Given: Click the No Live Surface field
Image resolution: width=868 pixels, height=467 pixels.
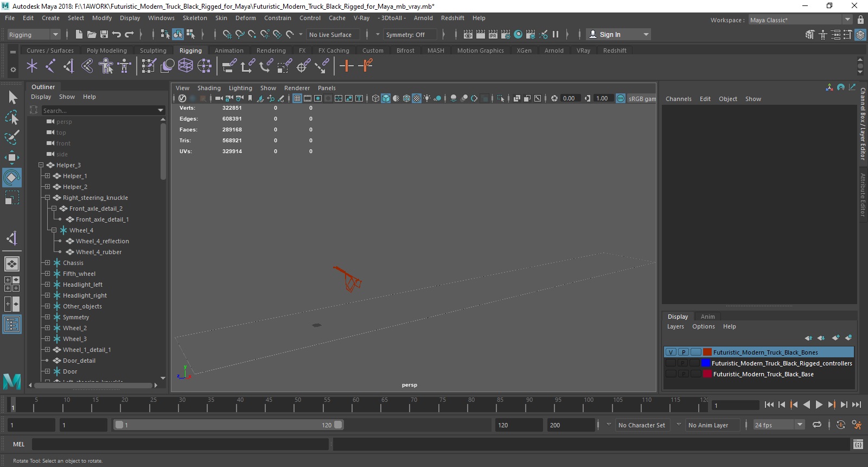Looking at the screenshot, I should point(332,35).
